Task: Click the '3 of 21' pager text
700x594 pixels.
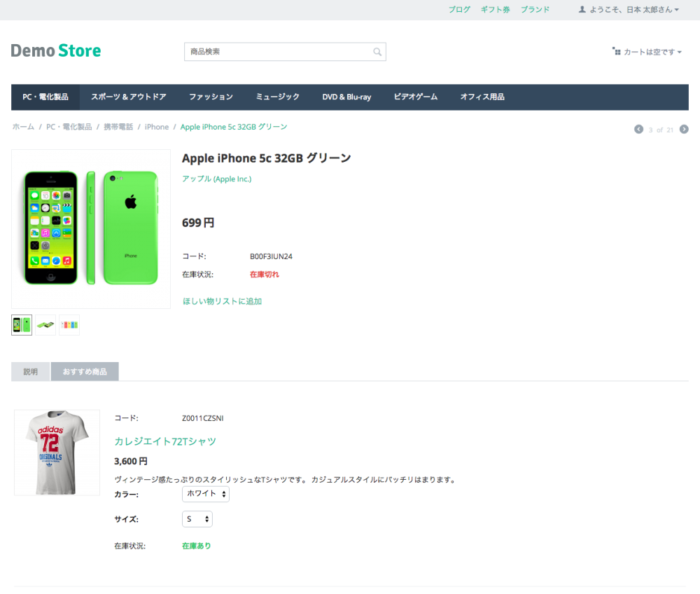Action: 661,130
